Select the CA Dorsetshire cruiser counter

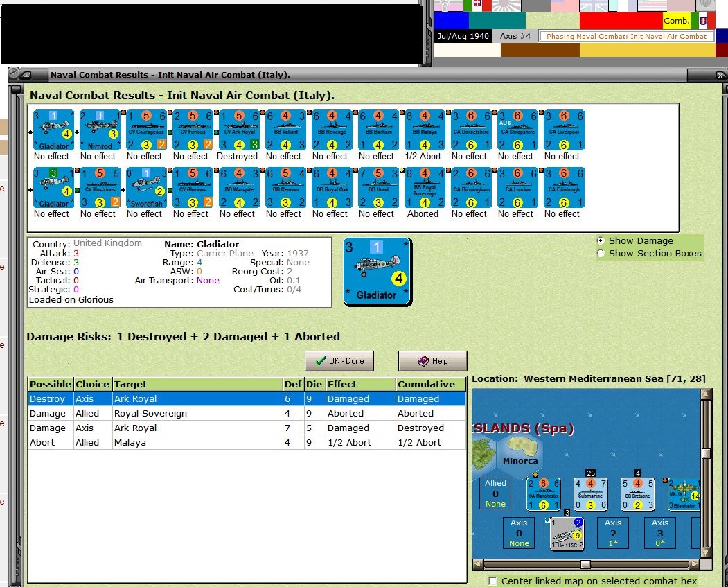point(471,130)
